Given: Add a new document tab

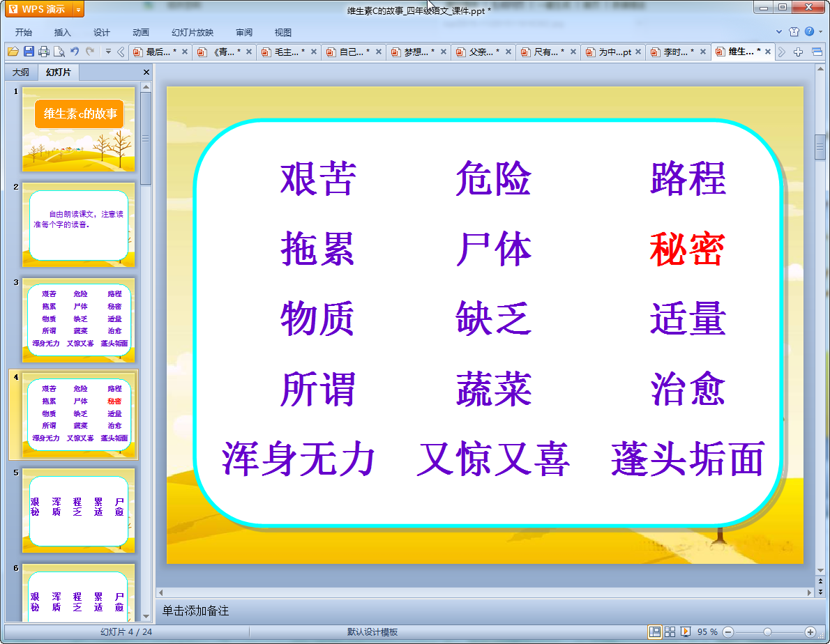Looking at the screenshot, I should (799, 52).
